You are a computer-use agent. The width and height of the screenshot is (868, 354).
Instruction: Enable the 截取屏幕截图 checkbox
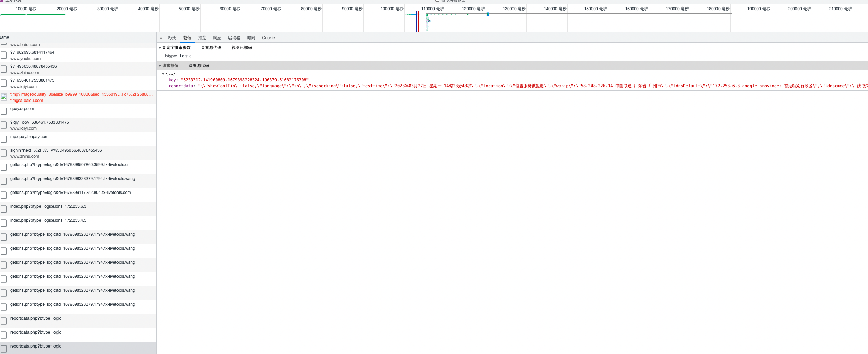point(437,1)
